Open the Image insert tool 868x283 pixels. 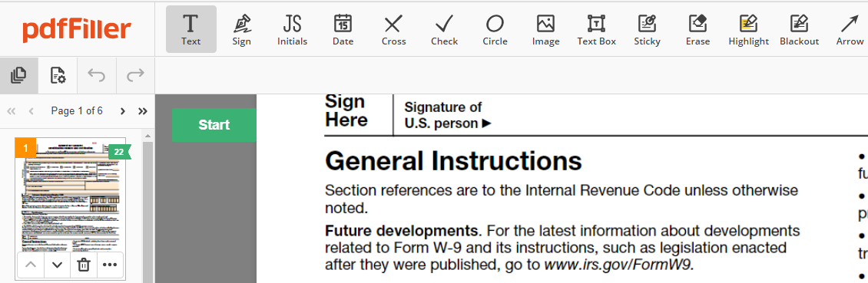click(x=546, y=29)
